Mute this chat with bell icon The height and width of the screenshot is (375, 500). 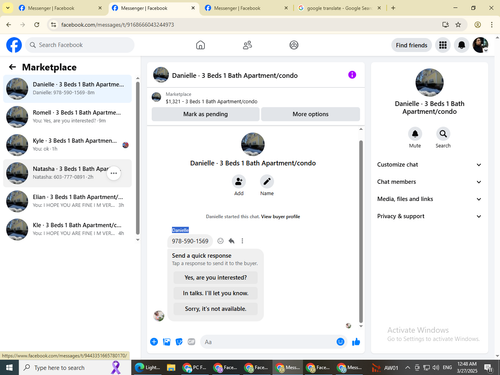415,134
